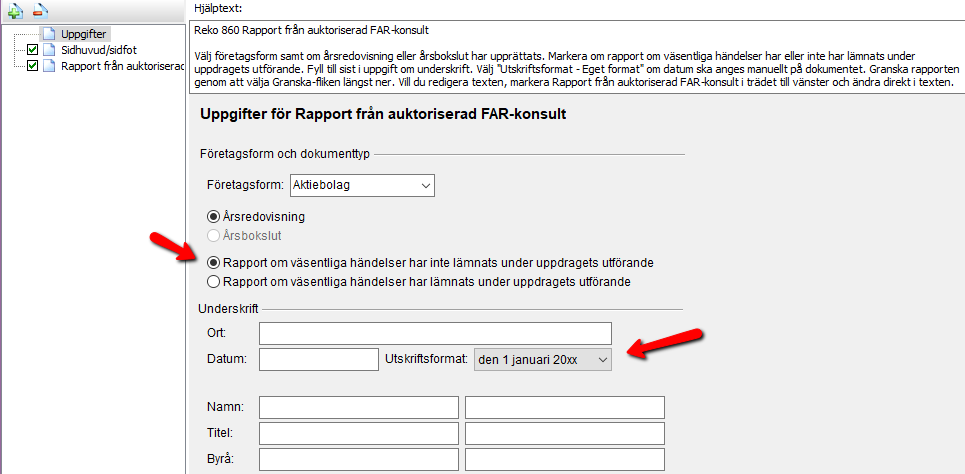Select Uppgifter in the tree
This screenshot has height=474, width=965.
pos(85,34)
